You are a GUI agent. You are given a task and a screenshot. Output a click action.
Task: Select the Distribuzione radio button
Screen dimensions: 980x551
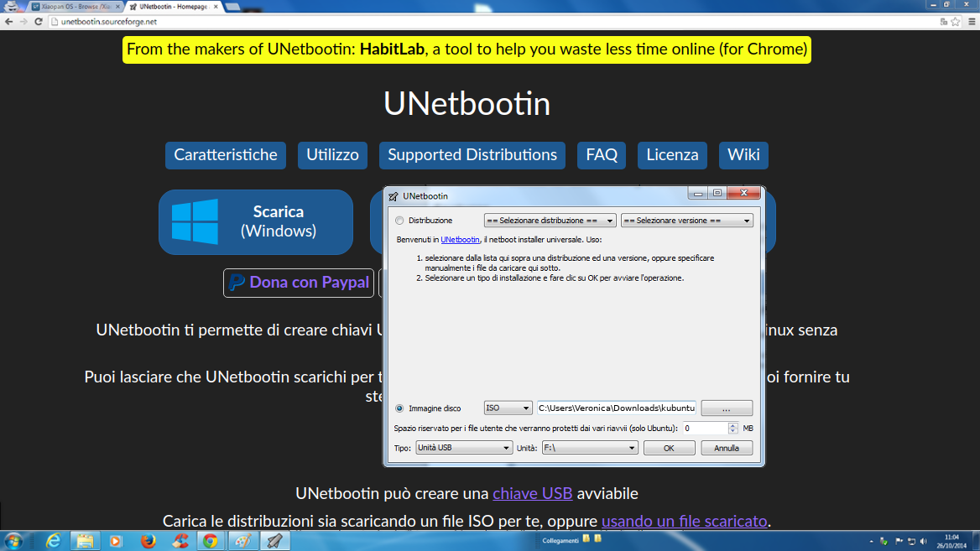coord(399,221)
